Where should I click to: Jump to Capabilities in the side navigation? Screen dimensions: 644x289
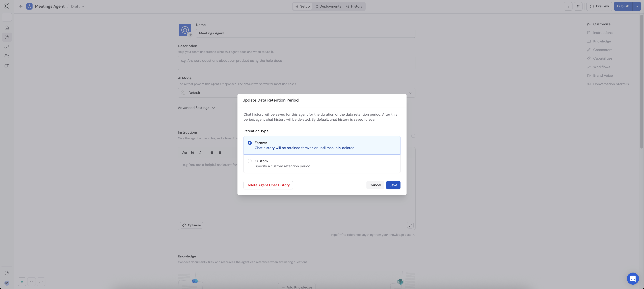[x=600, y=58]
